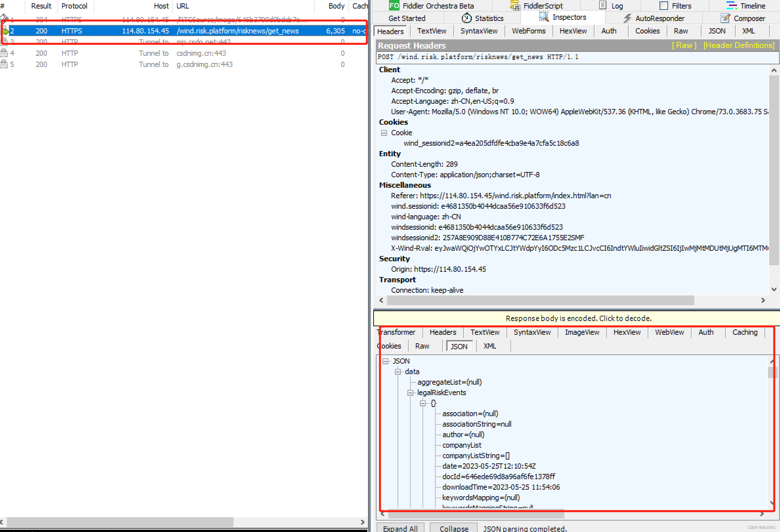Click the Fiddler Orchestra FO icon

coord(394,5)
